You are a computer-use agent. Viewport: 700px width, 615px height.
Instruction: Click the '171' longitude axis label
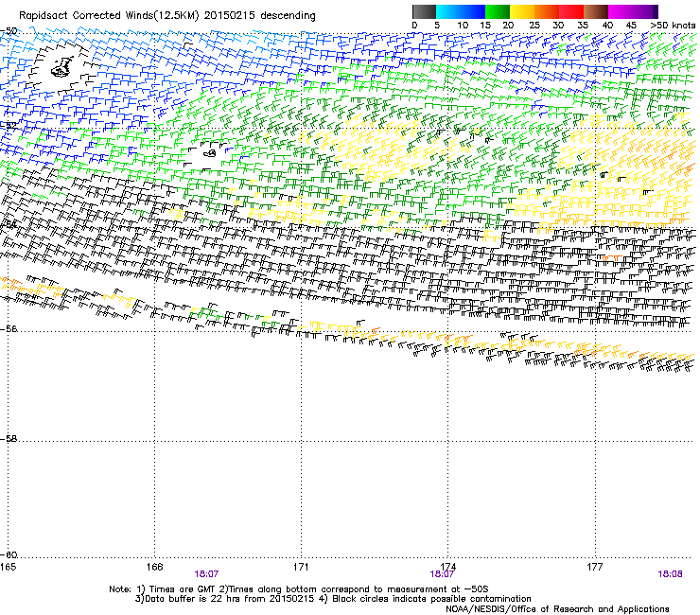point(301,567)
